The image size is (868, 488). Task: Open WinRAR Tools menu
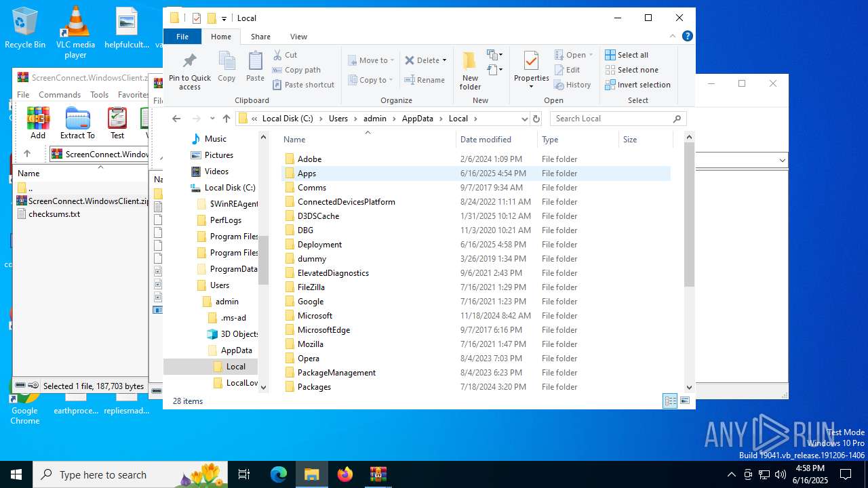click(100, 95)
